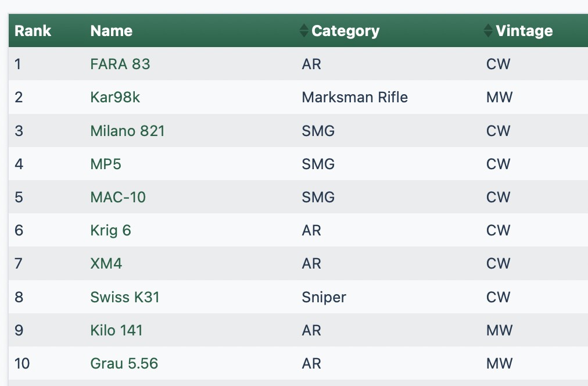
Task: Click the Krig 6 link
Action: click(x=110, y=231)
